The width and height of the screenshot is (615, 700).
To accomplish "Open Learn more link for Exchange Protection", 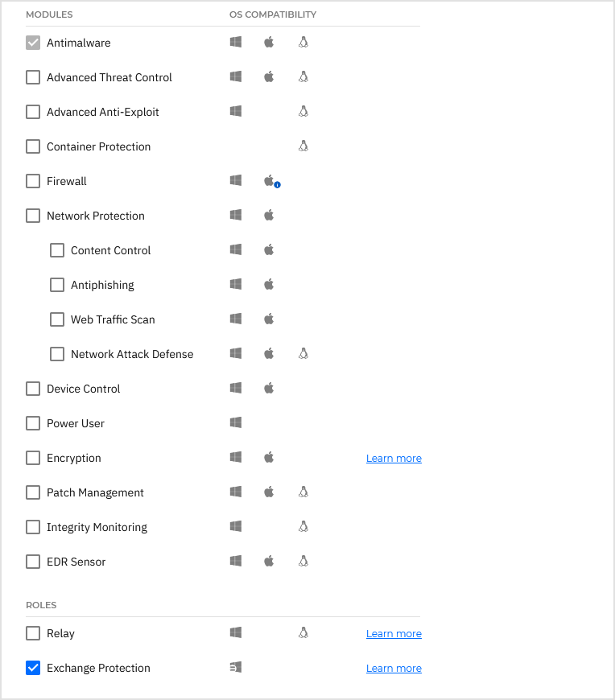I will (x=394, y=668).
